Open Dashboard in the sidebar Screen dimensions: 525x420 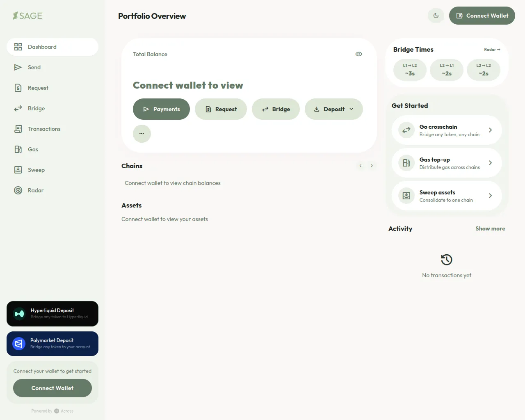pos(52,47)
